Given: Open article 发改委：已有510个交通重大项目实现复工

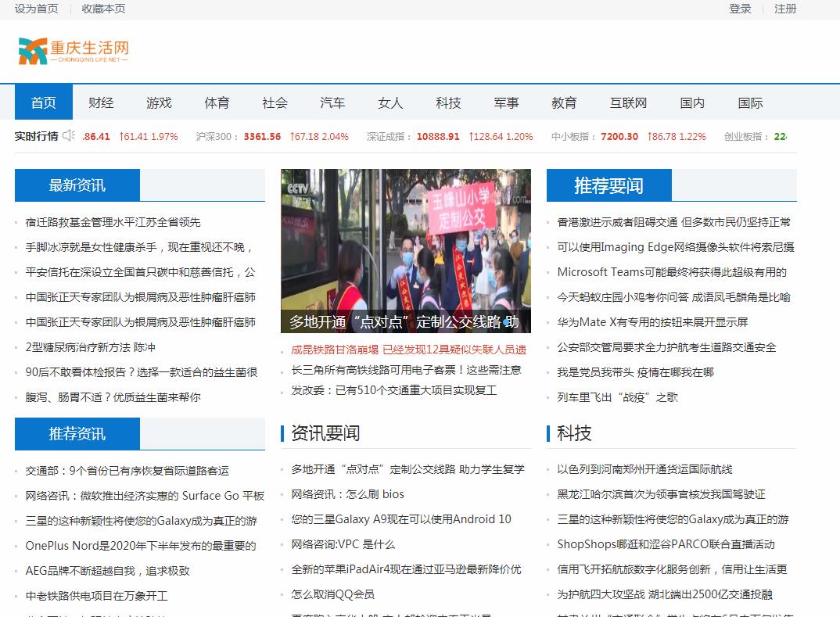Looking at the screenshot, I should pos(393,390).
